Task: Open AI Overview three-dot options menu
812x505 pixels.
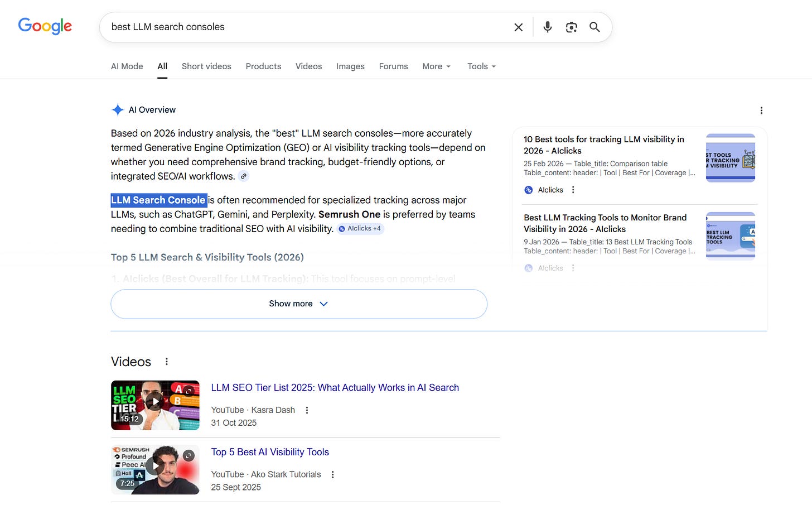Action: point(761,110)
